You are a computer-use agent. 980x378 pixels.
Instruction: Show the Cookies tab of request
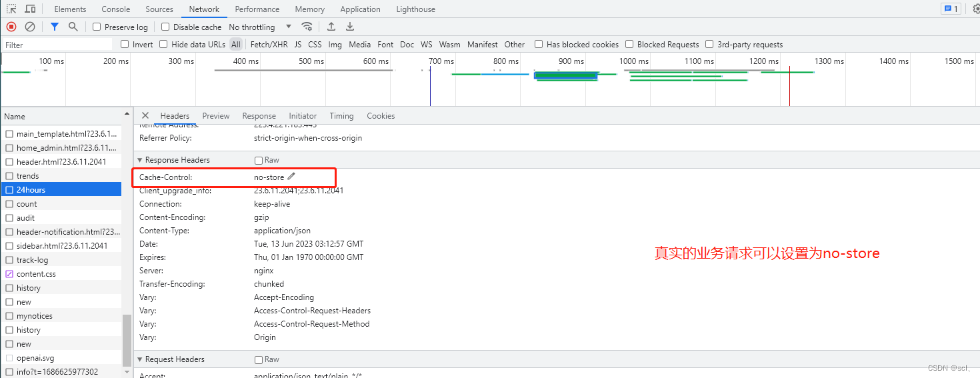[x=381, y=115]
